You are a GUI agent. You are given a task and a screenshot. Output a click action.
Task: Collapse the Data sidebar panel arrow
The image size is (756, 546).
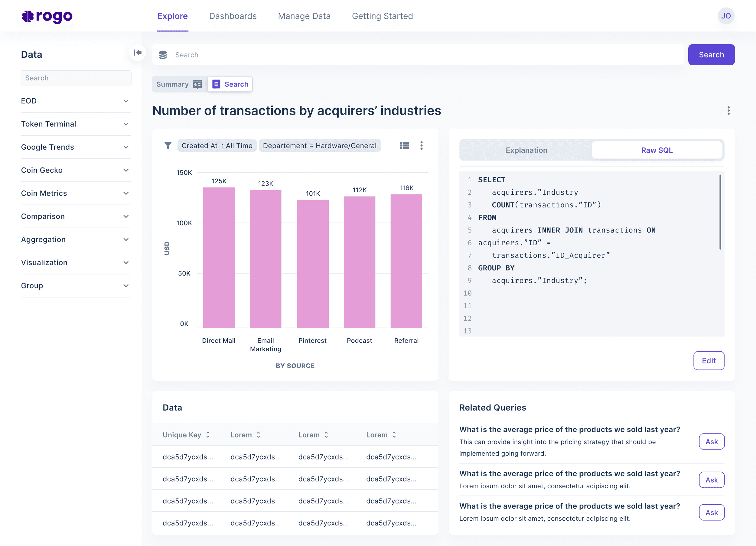click(137, 53)
